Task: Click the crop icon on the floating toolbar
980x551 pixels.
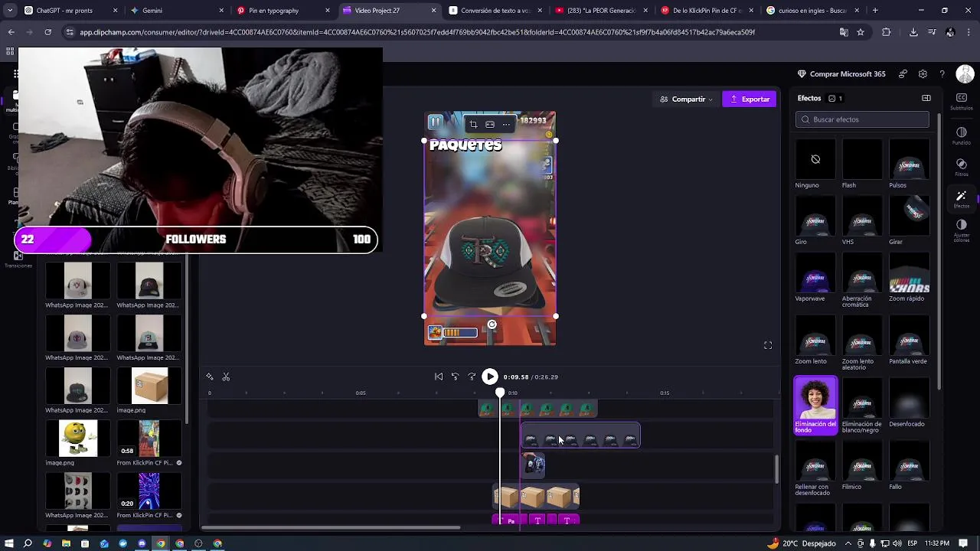Action: pyautogui.click(x=473, y=124)
